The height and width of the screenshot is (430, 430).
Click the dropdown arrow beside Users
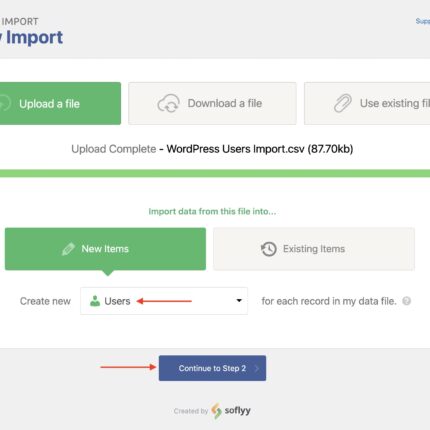click(x=239, y=301)
